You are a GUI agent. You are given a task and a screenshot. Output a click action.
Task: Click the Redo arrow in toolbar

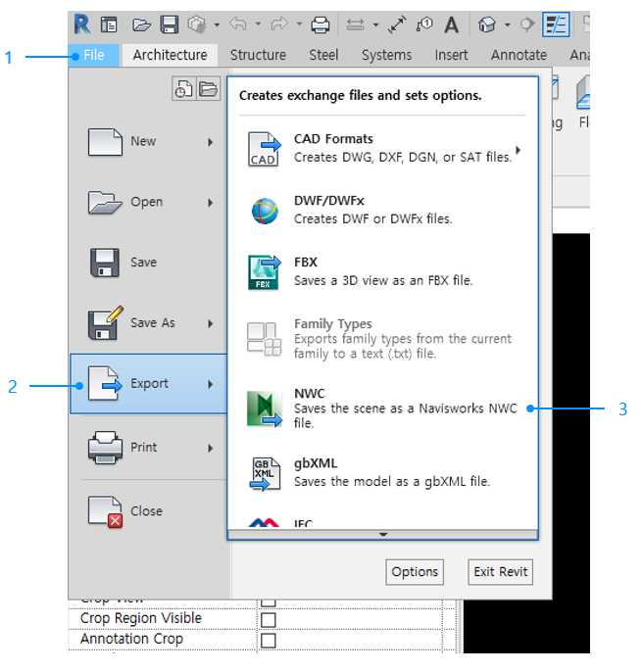click(x=279, y=24)
